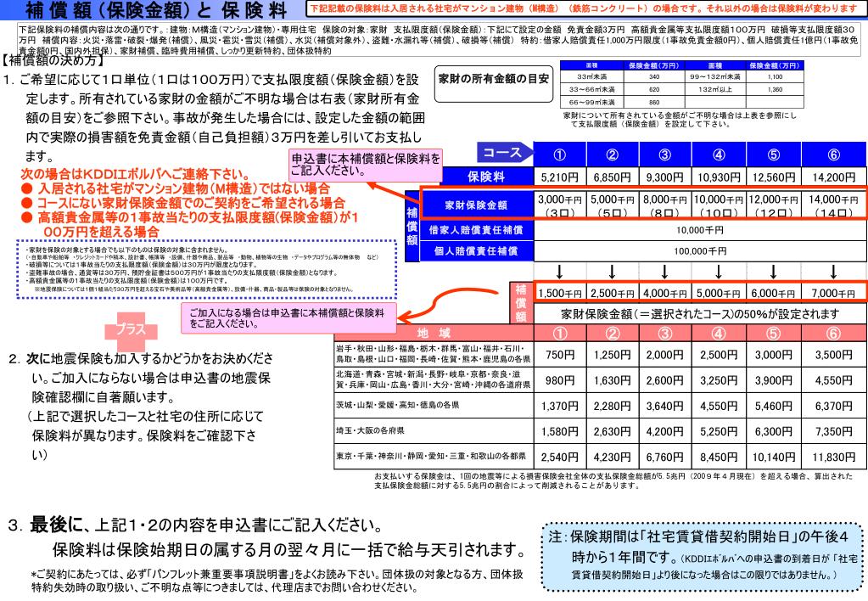Click the 埼玉・大阪の各府県 region row

(434, 431)
